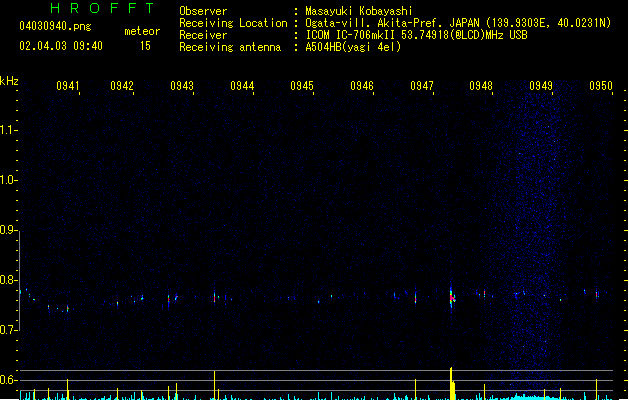Click the 1.0 kHz axis label
629x400 pixels.
coord(7,180)
